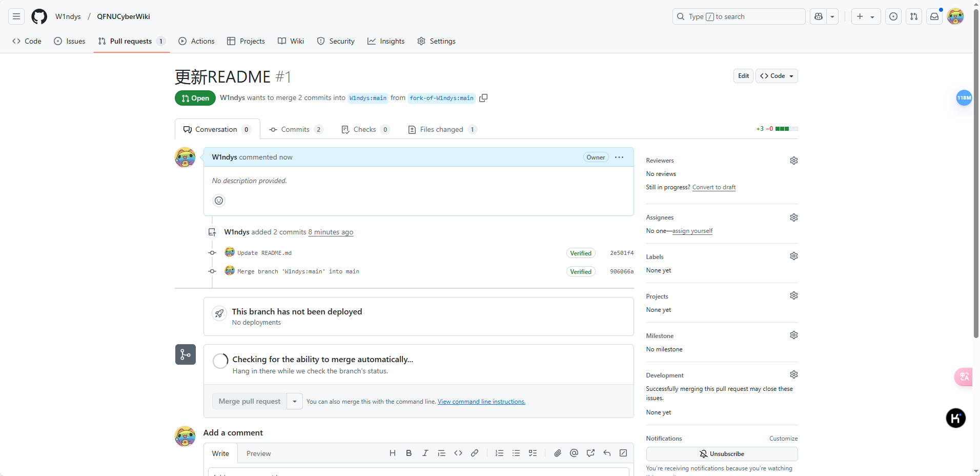The image size is (980, 476).
Task: Attach files using the paperclip icon
Action: point(558,453)
